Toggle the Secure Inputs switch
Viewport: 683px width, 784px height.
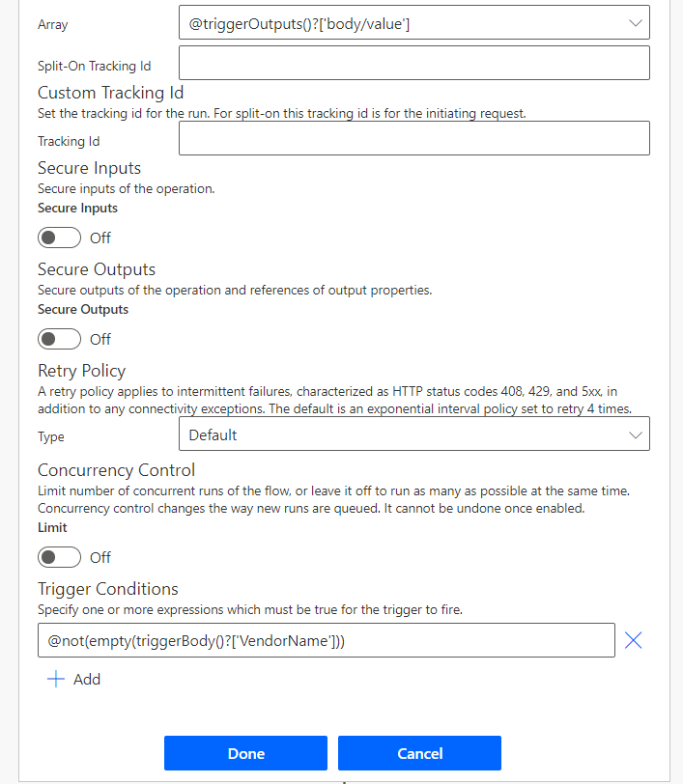point(59,238)
